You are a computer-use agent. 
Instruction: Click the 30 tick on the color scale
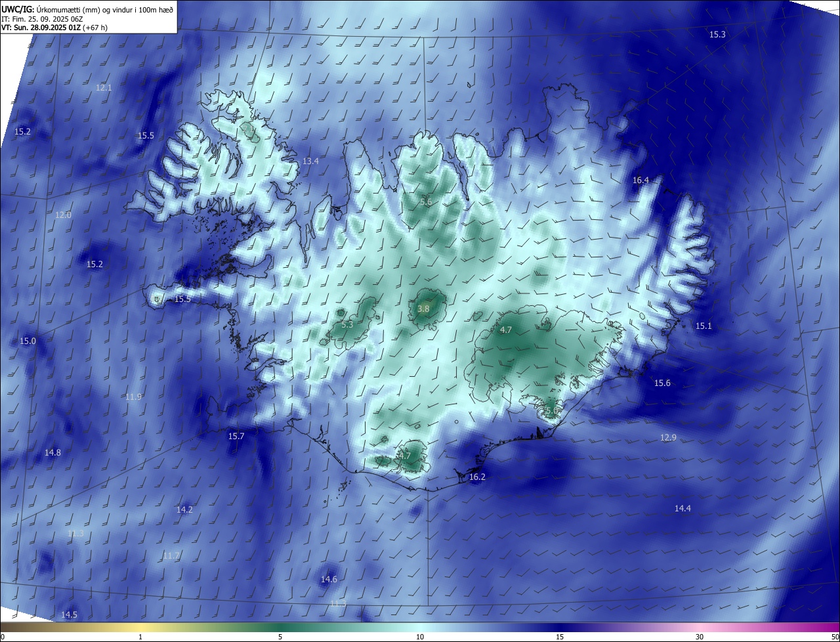point(700,637)
